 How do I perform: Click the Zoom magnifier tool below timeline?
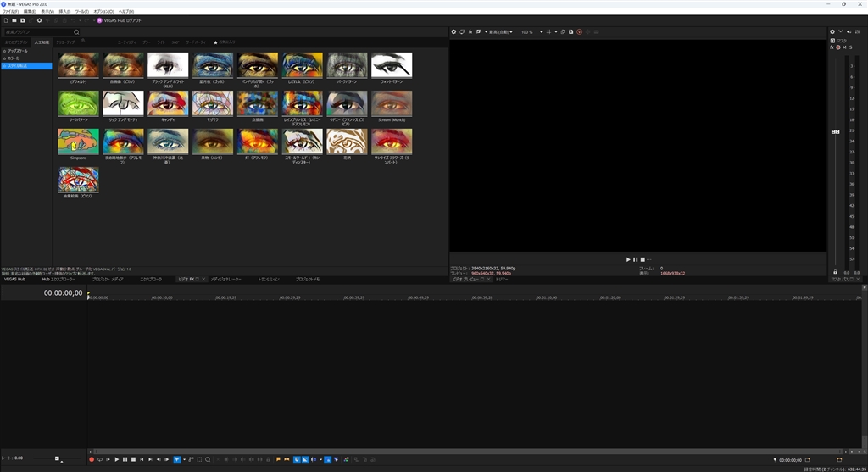pyautogui.click(x=208, y=459)
